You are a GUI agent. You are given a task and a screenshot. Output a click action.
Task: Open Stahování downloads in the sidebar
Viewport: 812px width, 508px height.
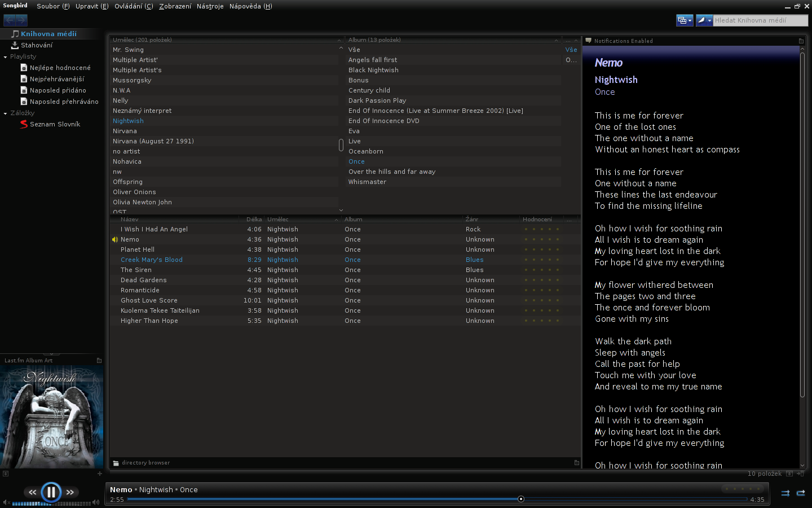tap(37, 45)
